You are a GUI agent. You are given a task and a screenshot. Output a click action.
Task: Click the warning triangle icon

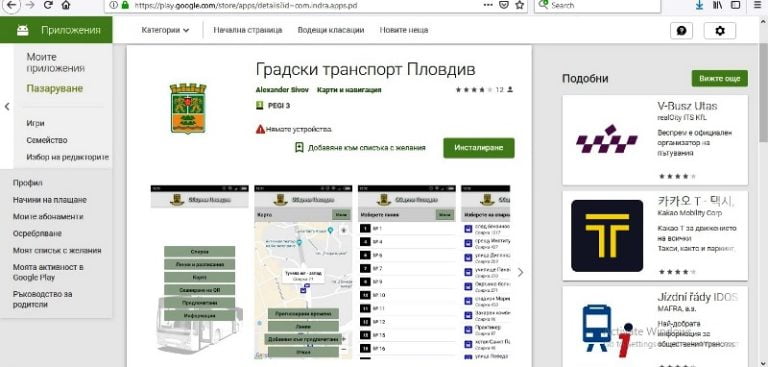[260, 129]
